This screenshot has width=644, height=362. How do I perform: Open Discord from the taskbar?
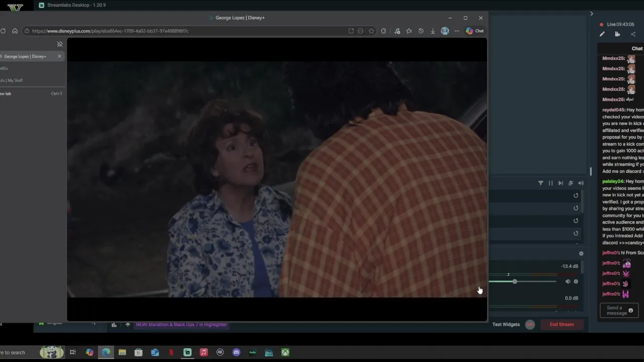coord(236,352)
